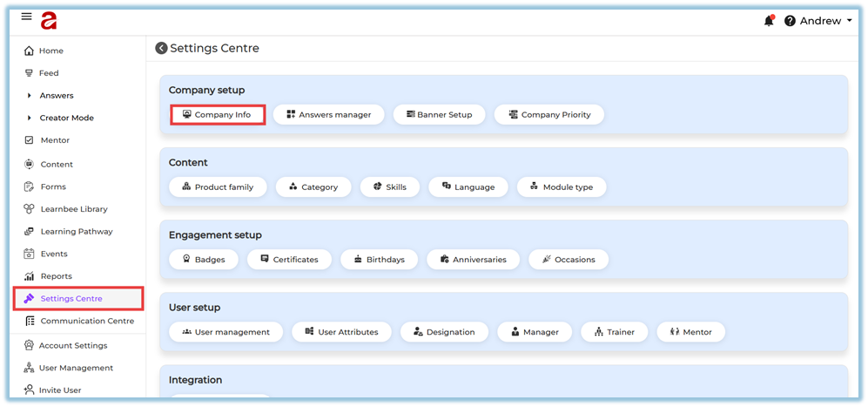Image resolution: width=868 pixels, height=407 pixels.
Task: Click the Reports chart icon
Action: (30, 276)
